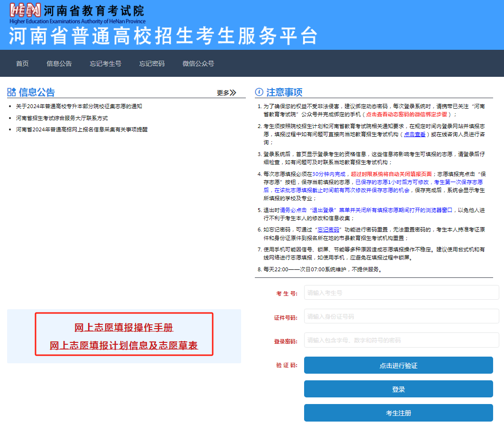Open the 网上志愿填报操作手册 link

(124, 328)
